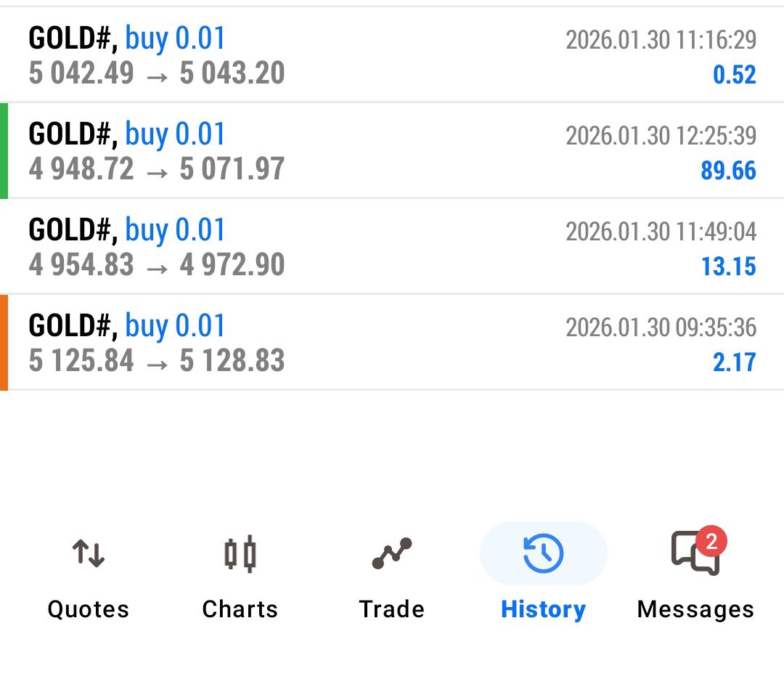Expand GOLD# trade opened at 5 125.84

click(290, 343)
